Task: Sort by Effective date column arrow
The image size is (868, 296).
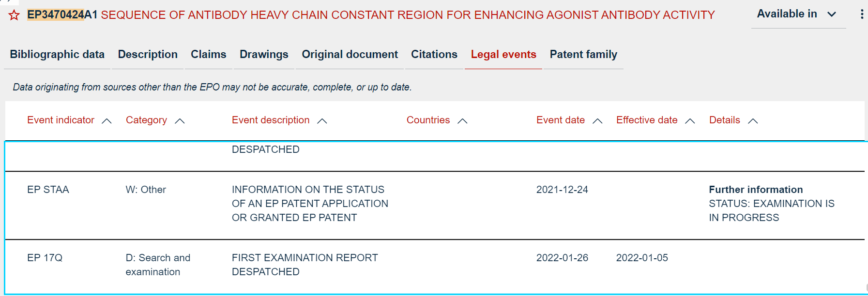Action: [x=690, y=121]
